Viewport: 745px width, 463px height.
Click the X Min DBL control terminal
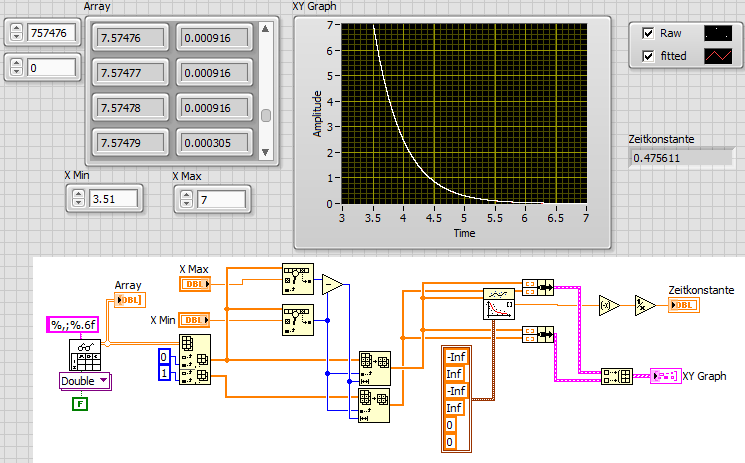[x=195, y=320]
